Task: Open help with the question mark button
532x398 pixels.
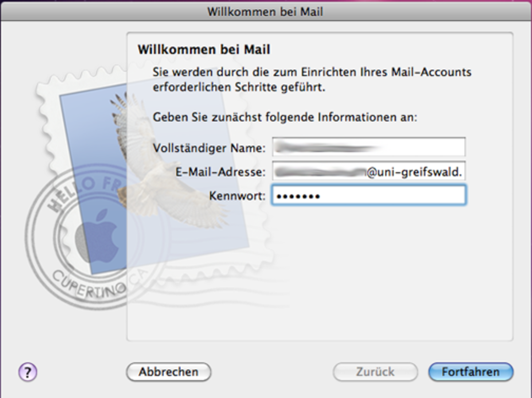Action: pos(27,372)
